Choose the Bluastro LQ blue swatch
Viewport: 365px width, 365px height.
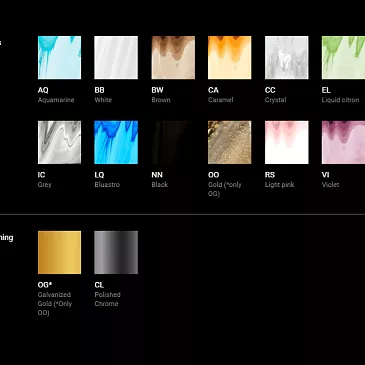tap(116, 142)
